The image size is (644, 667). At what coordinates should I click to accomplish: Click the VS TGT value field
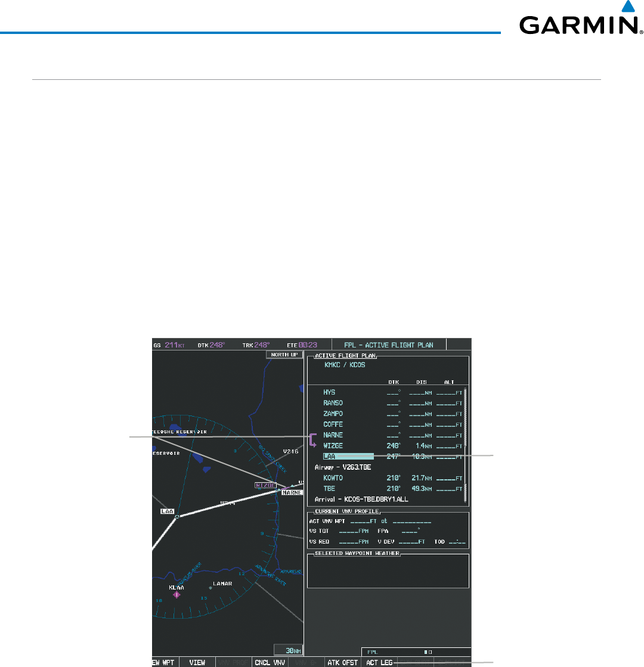354,531
